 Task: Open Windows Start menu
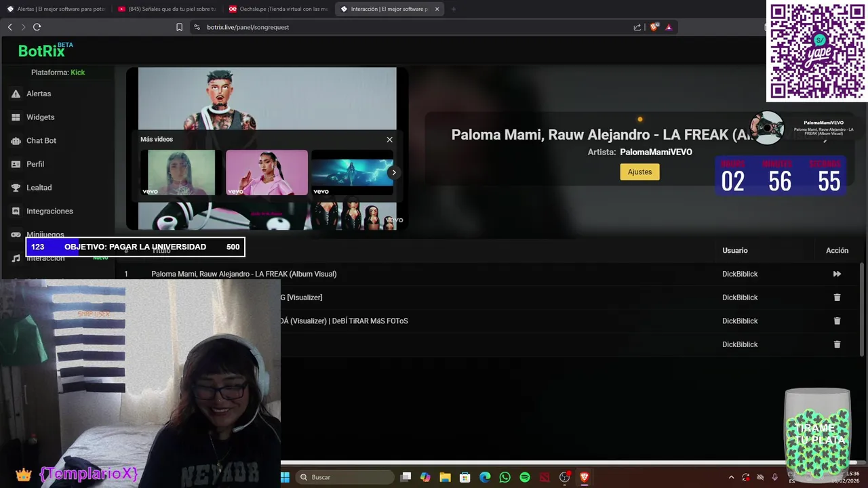(x=285, y=477)
